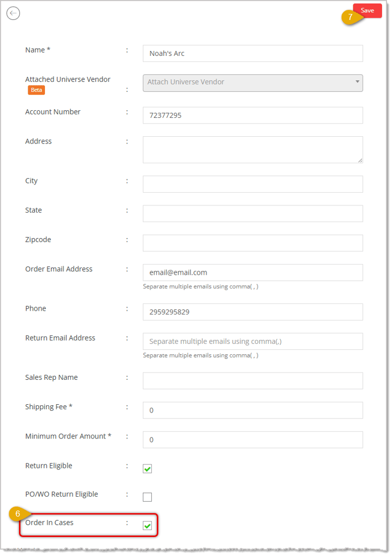The height and width of the screenshot is (557, 392).
Task: Click the State input field
Action: [x=253, y=214]
